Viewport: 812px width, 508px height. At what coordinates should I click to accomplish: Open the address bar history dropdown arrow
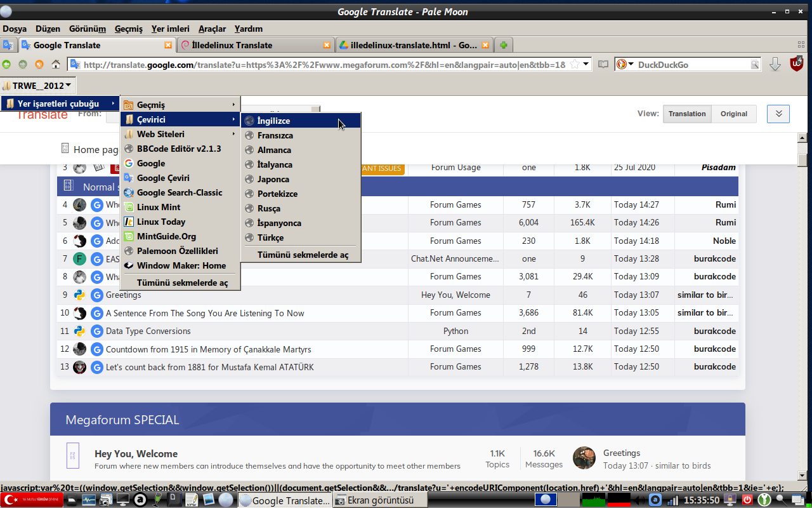pos(586,64)
